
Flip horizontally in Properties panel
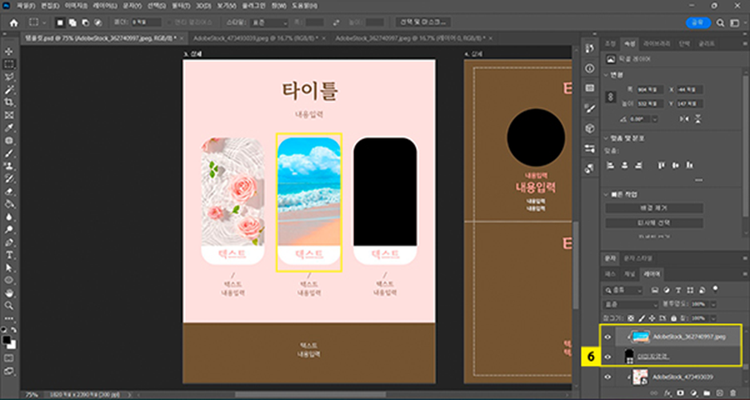(x=684, y=119)
